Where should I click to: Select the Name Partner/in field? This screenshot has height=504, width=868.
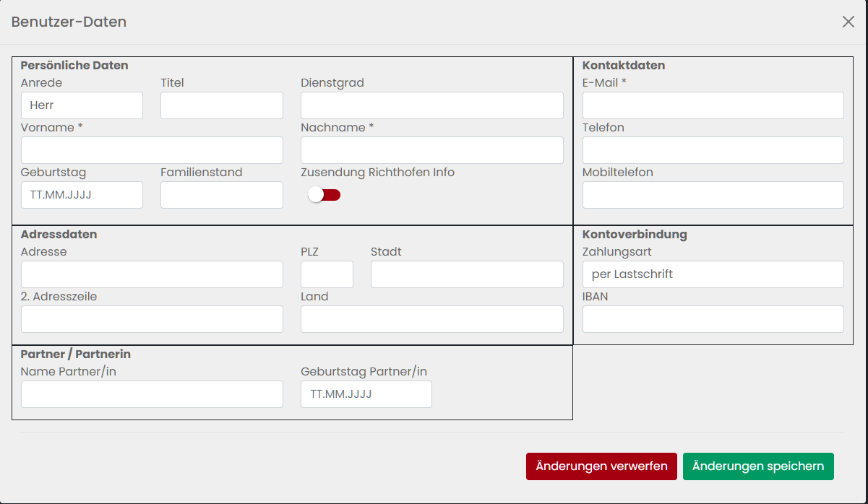[x=152, y=394]
